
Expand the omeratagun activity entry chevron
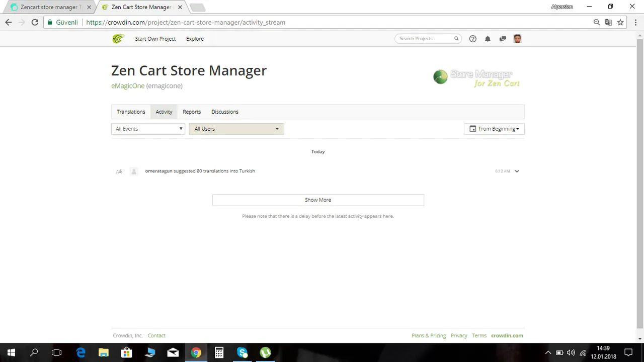pos(517,171)
